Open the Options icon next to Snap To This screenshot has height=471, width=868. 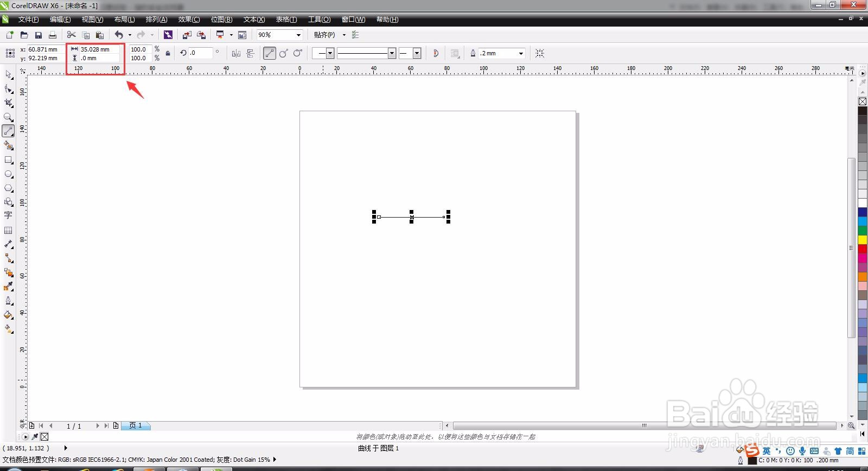[x=355, y=35]
